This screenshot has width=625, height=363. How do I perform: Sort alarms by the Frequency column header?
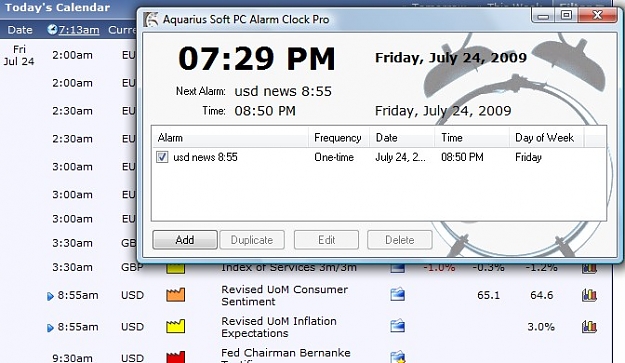coord(339,138)
